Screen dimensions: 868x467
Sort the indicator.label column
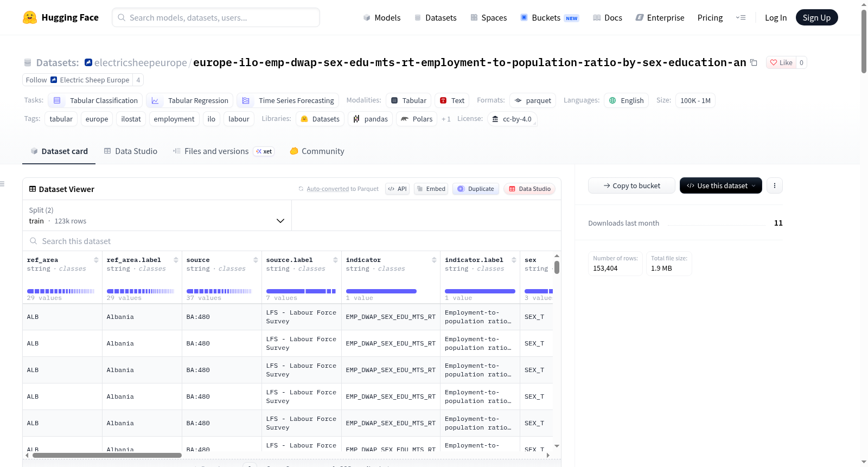[514, 260]
